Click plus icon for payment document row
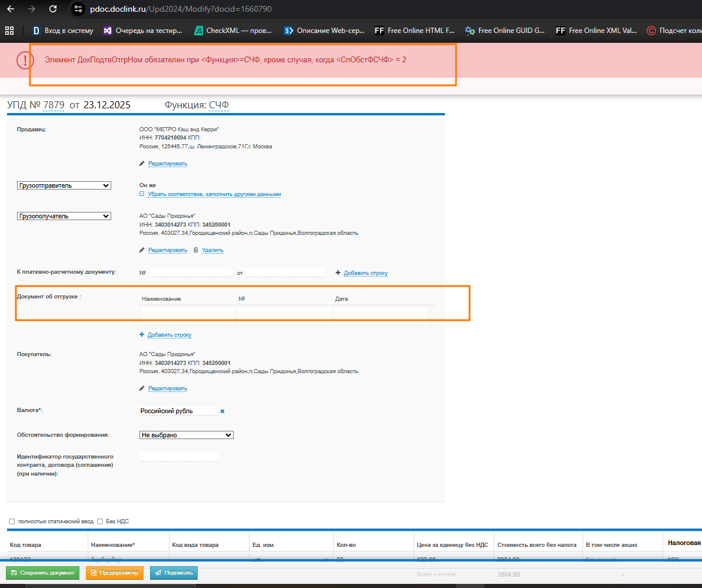Viewport: 702px width, 588px height. (338, 273)
